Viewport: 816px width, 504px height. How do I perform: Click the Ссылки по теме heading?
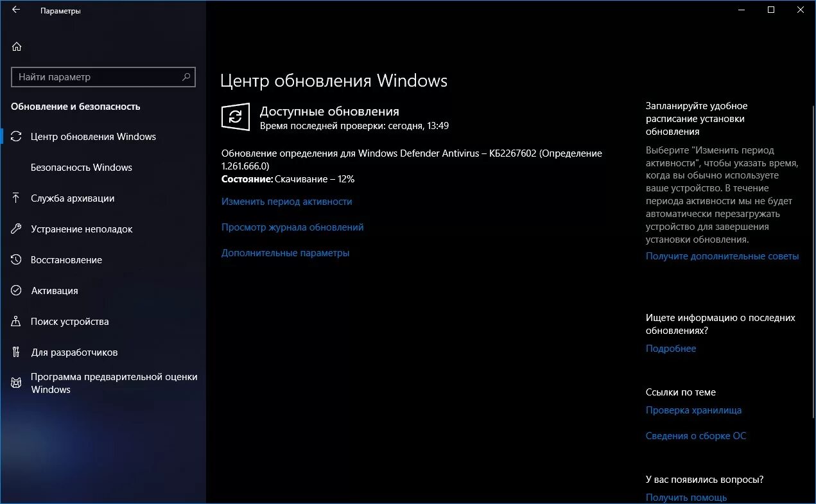(x=681, y=392)
